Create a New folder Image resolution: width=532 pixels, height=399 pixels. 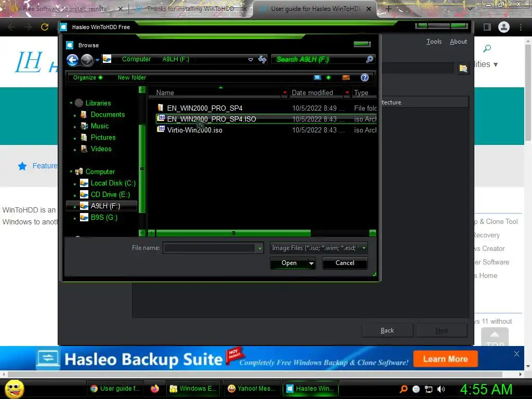pos(131,77)
